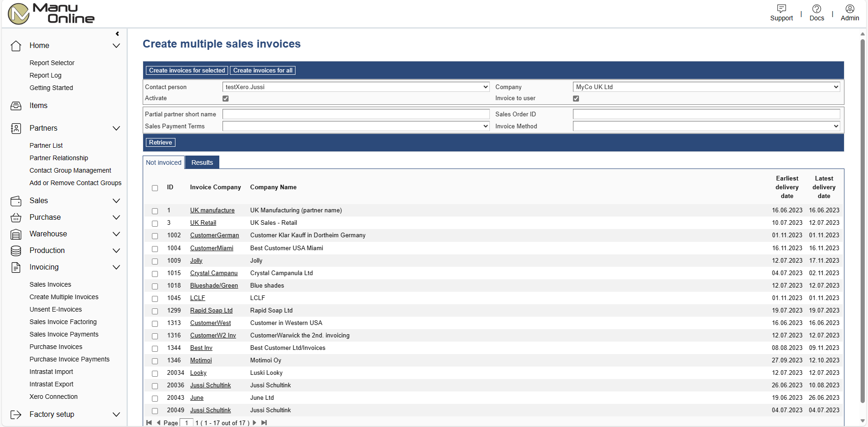
Task: Click the Warehouse icon in sidebar
Action: point(16,235)
